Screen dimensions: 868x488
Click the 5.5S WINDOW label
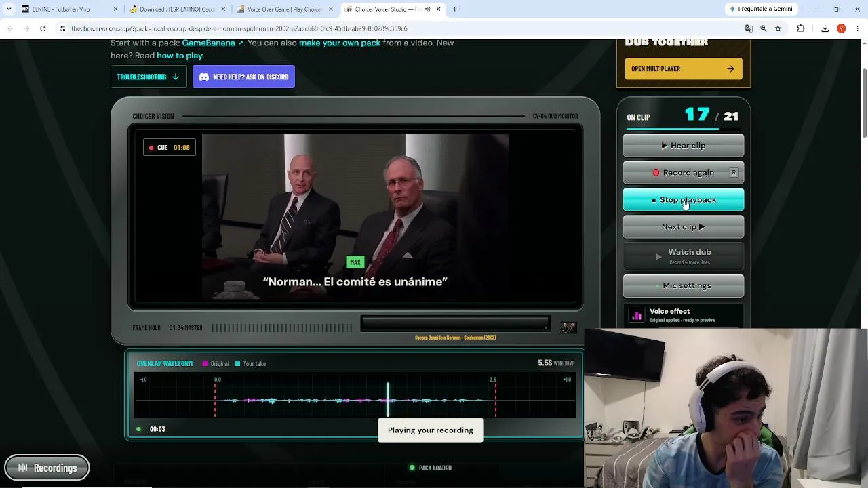pyautogui.click(x=555, y=363)
